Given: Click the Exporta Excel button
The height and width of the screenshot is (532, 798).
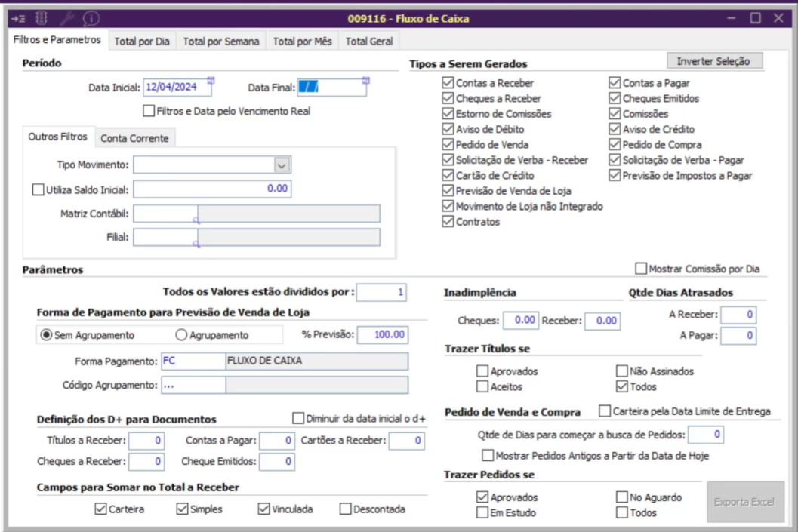Looking at the screenshot, I should click(744, 502).
